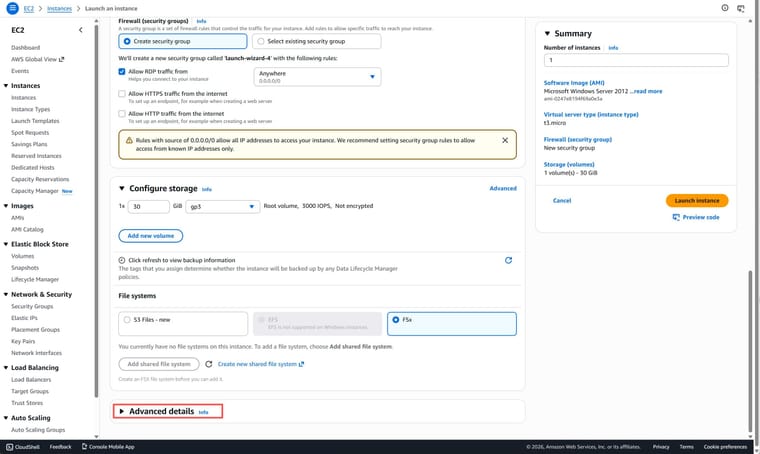Open Cookie preferences in footer
Image resolution: width=760 pixels, height=454 pixels.
(x=725, y=447)
